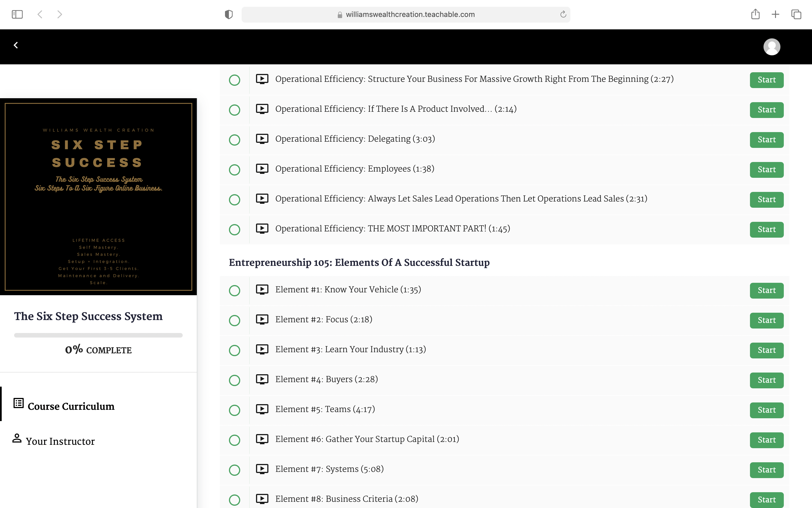Go back with Safari's back arrow
The image size is (812, 508).
(x=40, y=14)
